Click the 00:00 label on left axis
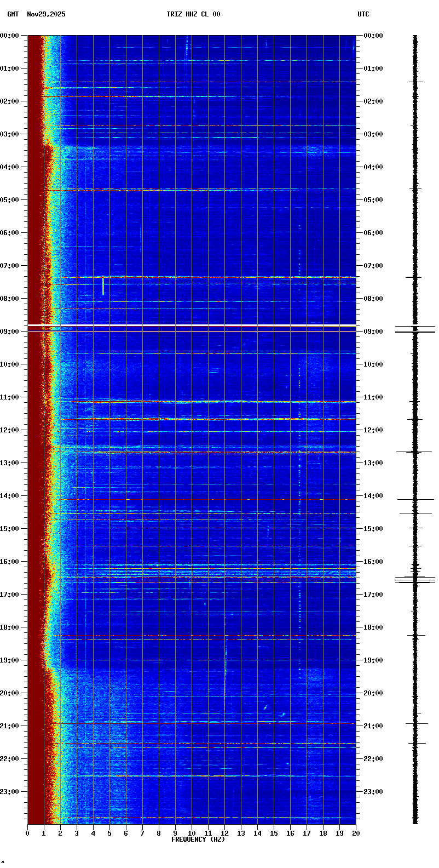This screenshot has width=439, height=868. pyautogui.click(x=9, y=36)
